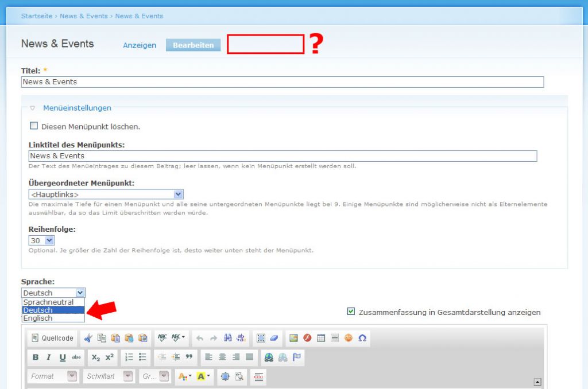Insert an anchor with the flag icon
The image size is (588, 389).
click(x=297, y=357)
